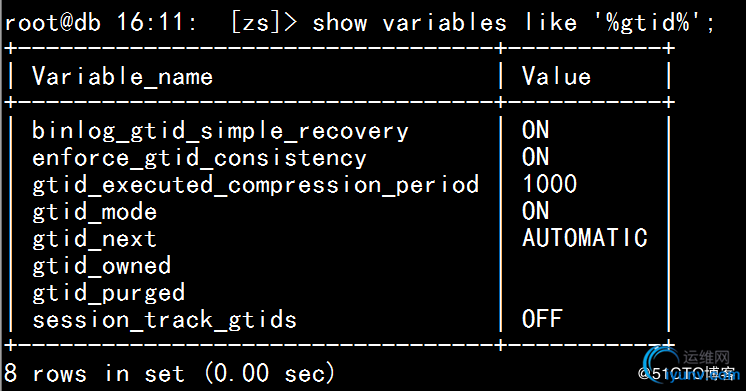The height and width of the screenshot is (391, 746).
Task: Click the AUTOMATIC value of gtid_next
Action: [585, 238]
